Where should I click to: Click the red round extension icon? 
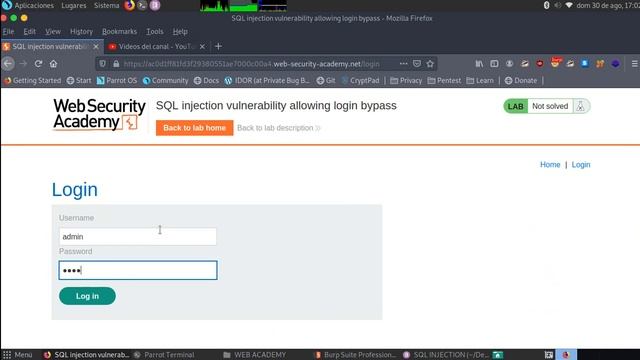[540, 64]
